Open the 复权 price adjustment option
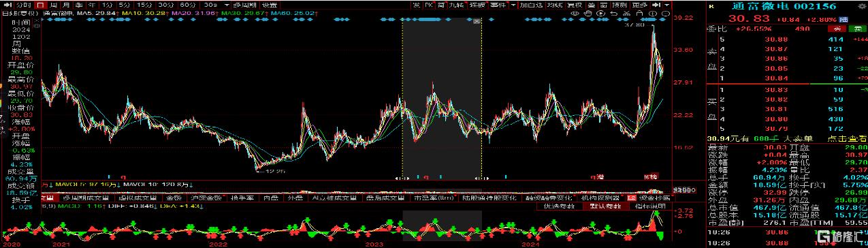 575,5
